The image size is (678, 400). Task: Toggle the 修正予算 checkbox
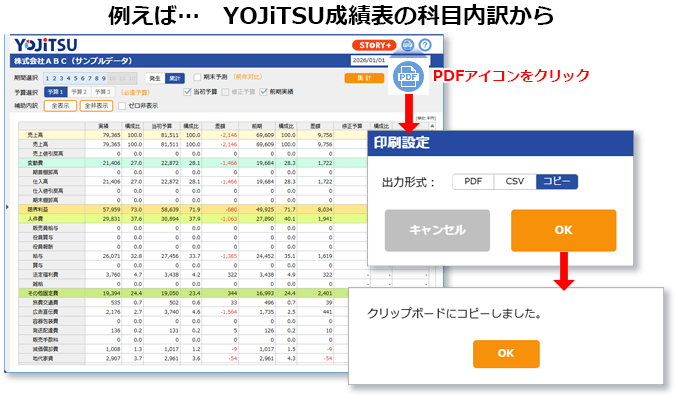225,92
